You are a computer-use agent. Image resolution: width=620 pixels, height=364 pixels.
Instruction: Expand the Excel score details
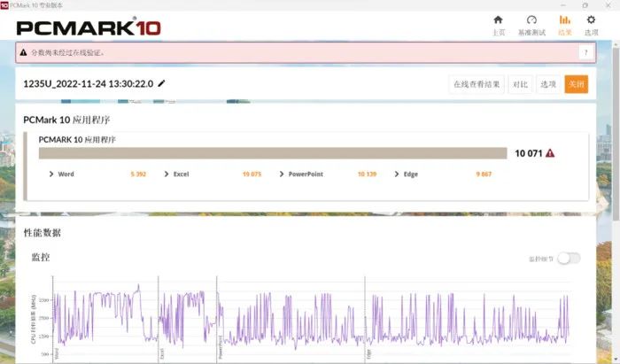tap(167, 174)
